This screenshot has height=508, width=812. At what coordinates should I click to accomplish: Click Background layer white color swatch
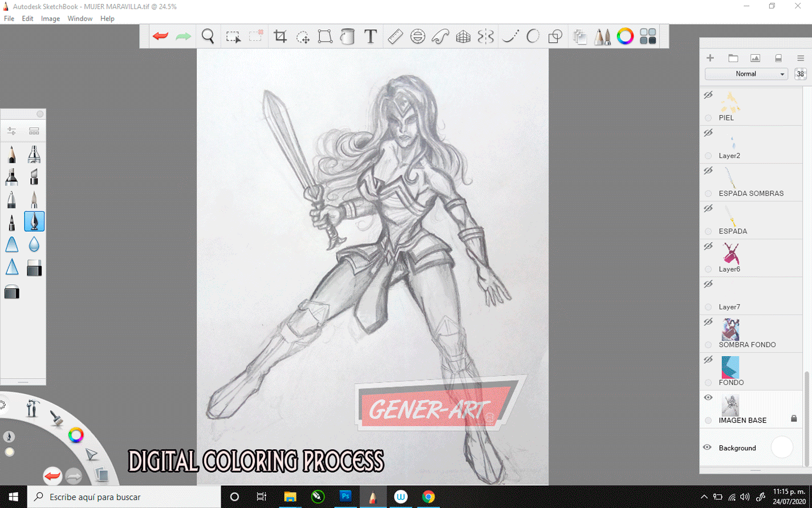(x=782, y=447)
